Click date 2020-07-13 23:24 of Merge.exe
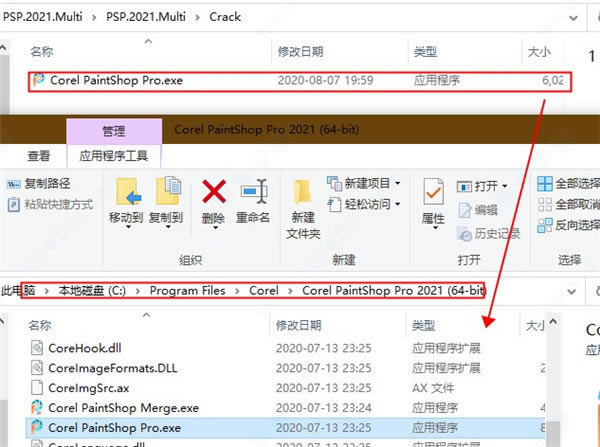 tap(324, 408)
